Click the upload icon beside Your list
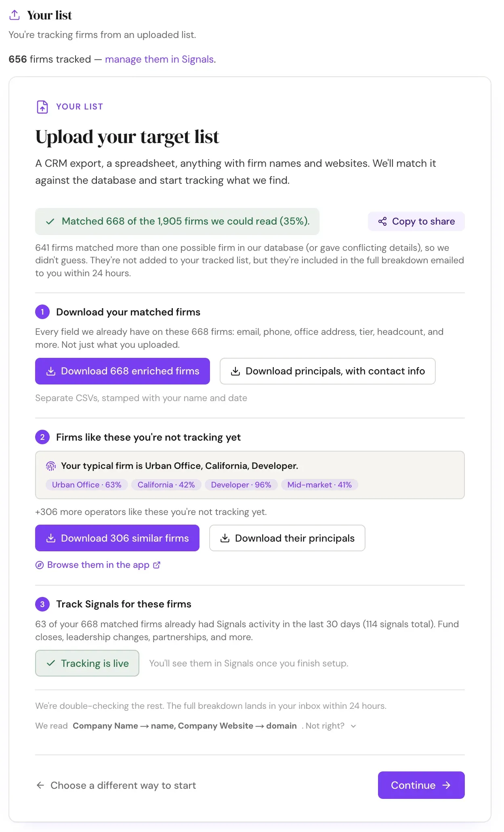The image size is (504, 832). point(15,15)
